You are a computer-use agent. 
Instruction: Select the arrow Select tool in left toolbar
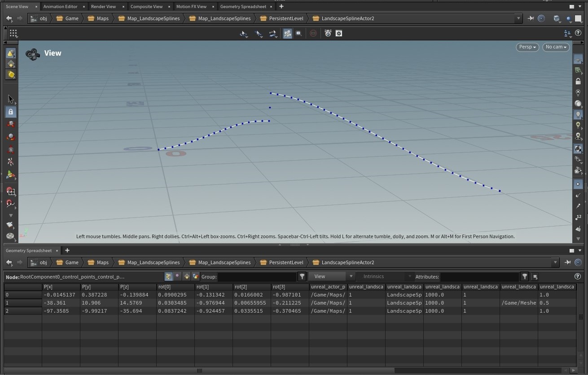tap(11, 99)
